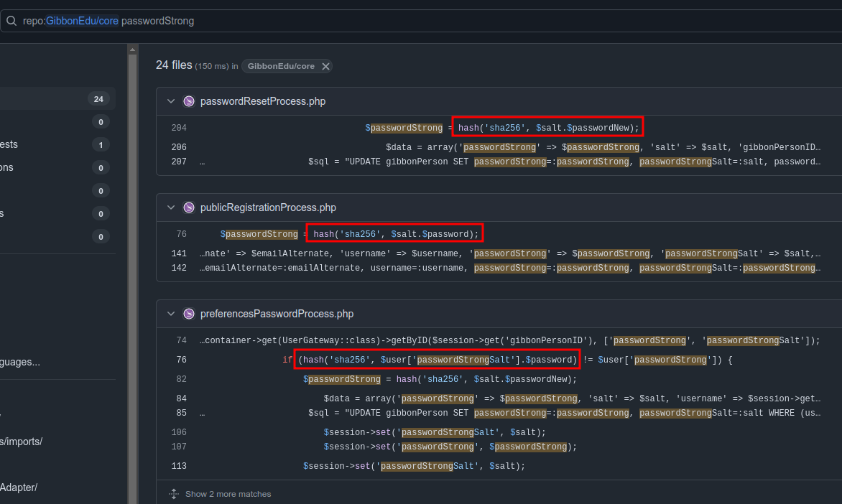The height and width of the screenshot is (504, 842).
Task: Click PHP icon beside passwordResetProcess.php
Action: (189, 101)
